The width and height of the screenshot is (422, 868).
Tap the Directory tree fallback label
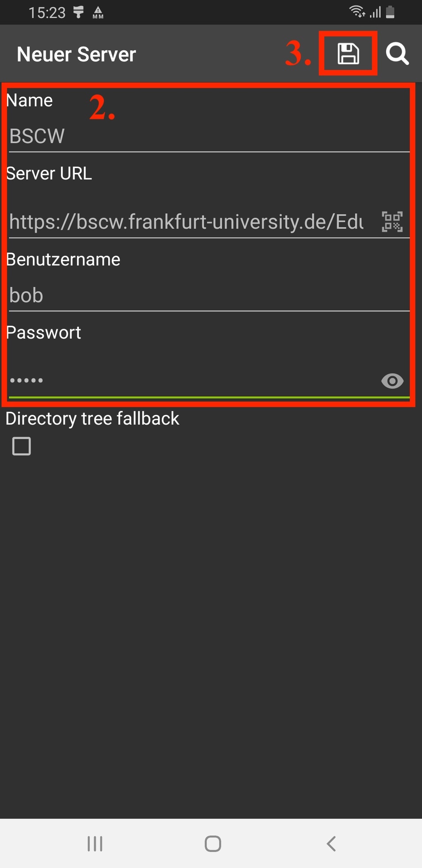[x=92, y=418]
